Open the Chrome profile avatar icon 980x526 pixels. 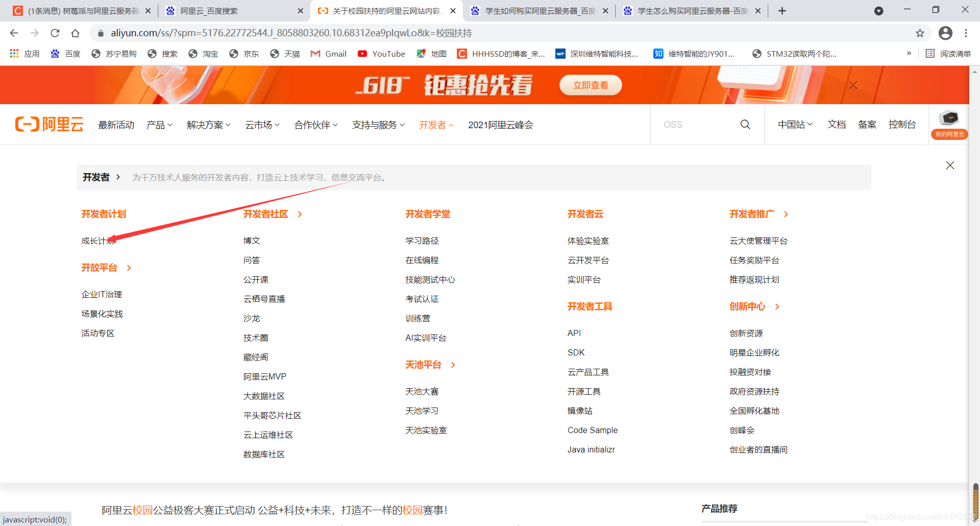pos(945,33)
